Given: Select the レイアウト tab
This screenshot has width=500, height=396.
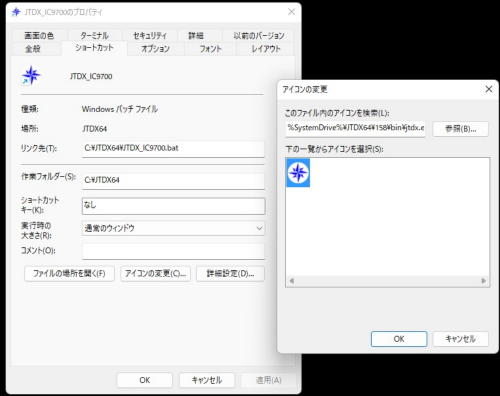Looking at the screenshot, I should click(x=266, y=49).
